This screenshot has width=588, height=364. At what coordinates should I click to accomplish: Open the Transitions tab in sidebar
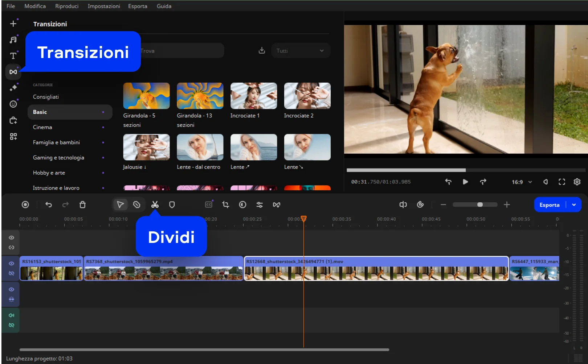pos(13,72)
